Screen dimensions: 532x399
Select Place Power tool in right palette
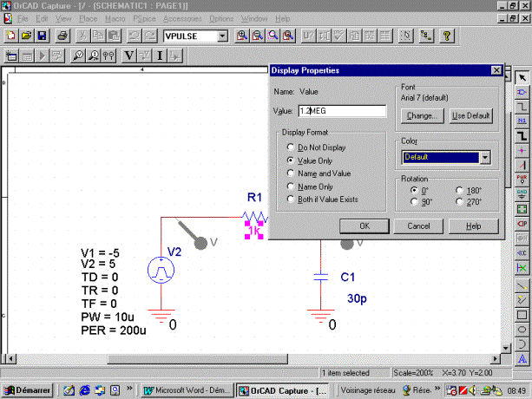click(x=522, y=180)
